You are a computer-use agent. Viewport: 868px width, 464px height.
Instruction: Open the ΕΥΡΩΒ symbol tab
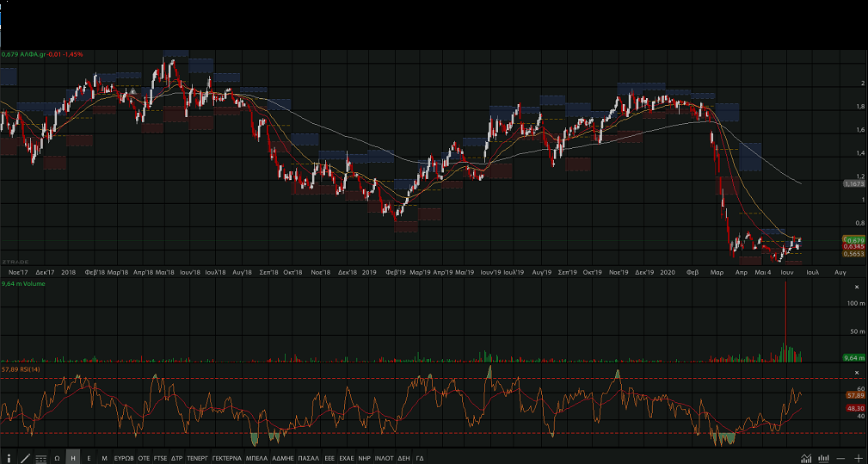(124, 458)
